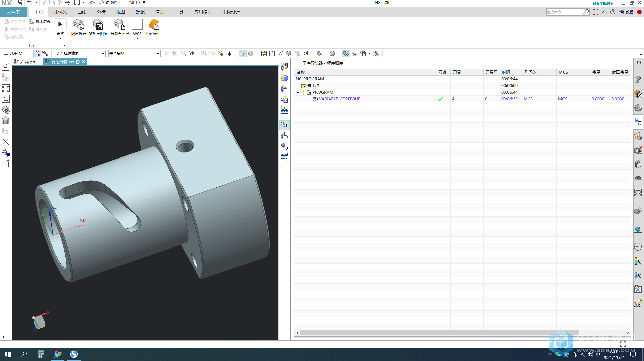The image size is (644, 361).
Task: Open the File (文件) menu
Action: (x=14, y=12)
